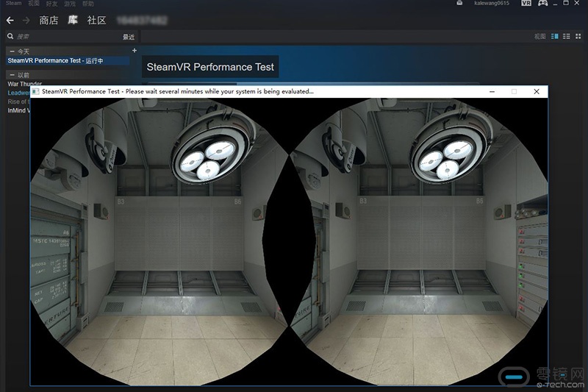Collapse the 以前 (Previous) group

coord(12,75)
